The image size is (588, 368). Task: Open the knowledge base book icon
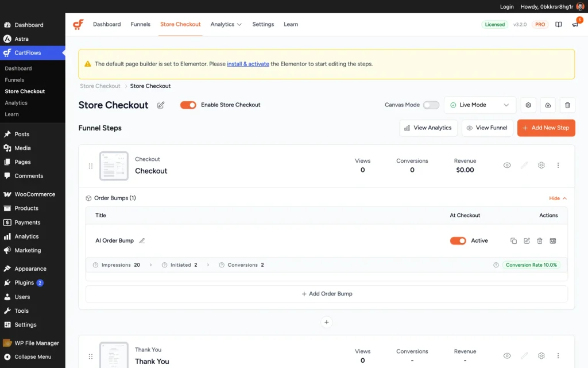click(558, 24)
